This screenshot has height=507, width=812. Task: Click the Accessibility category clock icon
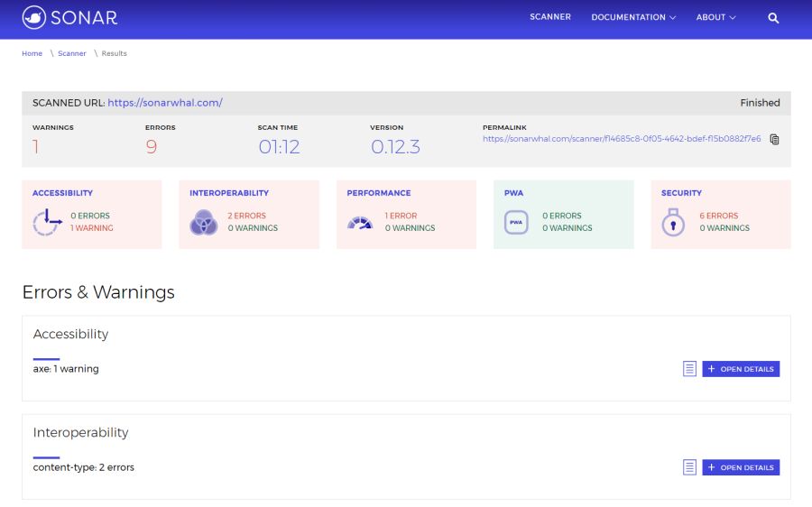(46, 222)
